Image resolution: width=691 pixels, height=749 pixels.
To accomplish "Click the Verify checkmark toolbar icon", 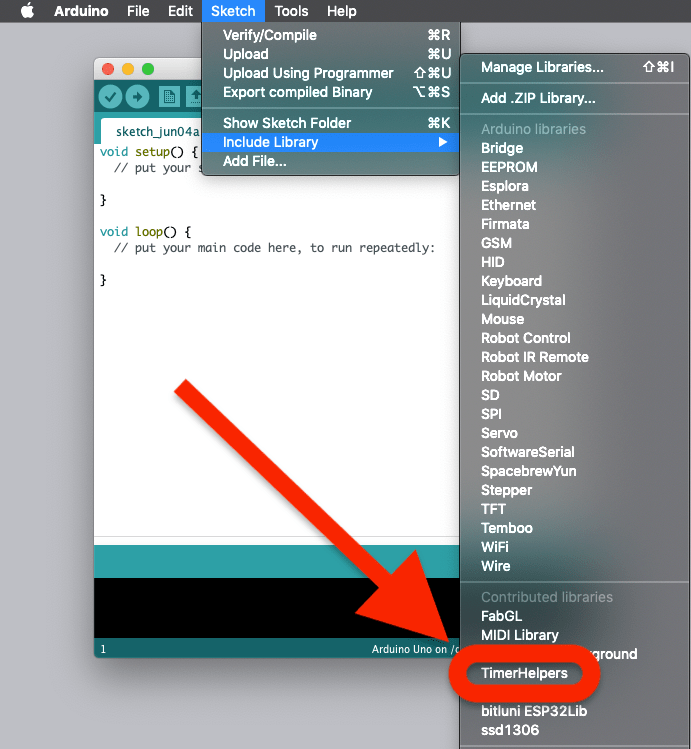I will 110,97.
